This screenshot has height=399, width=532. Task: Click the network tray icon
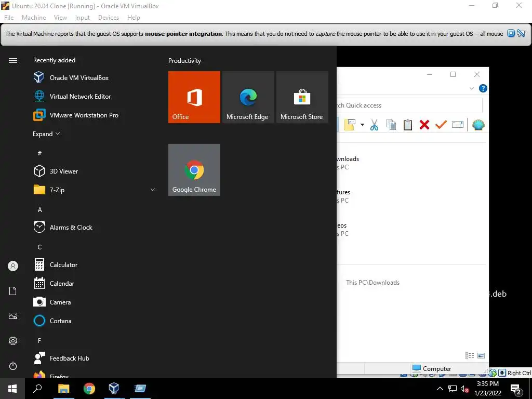pyautogui.click(x=453, y=389)
